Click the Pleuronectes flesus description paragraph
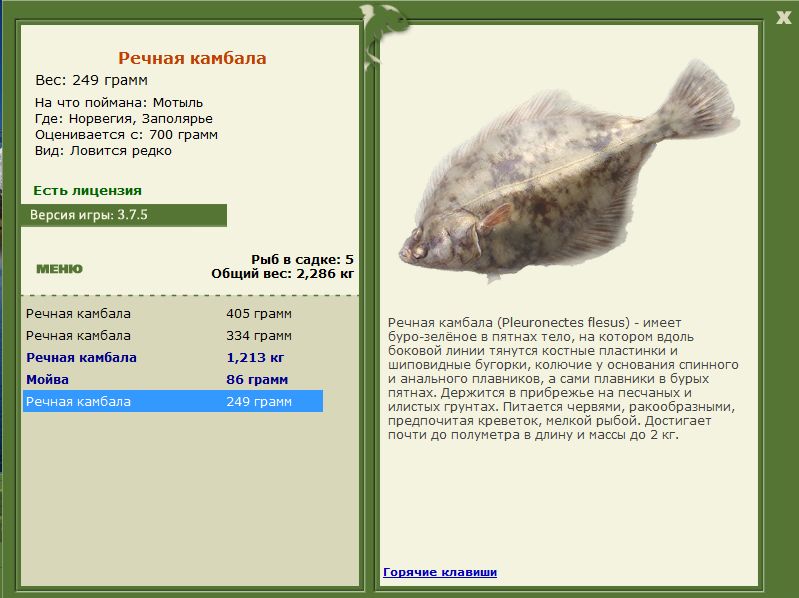 [x=563, y=378]
